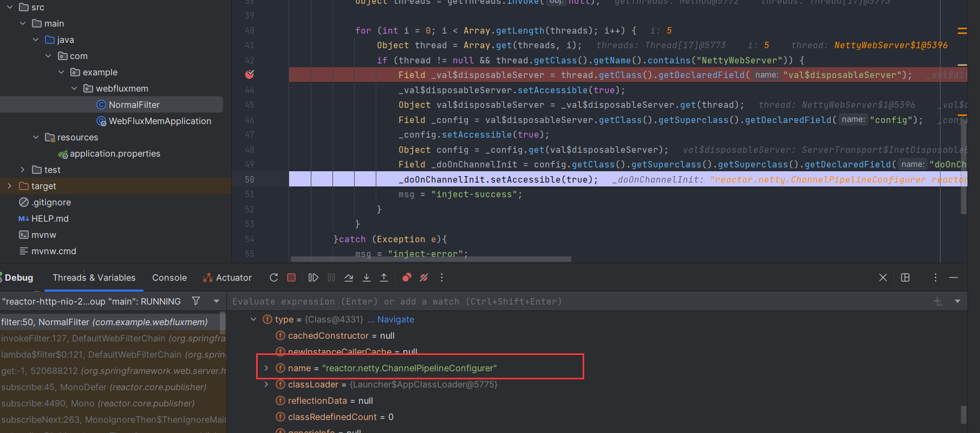Stop the running debug session
This screenshot has width=980, height=433.
[291, 277]
